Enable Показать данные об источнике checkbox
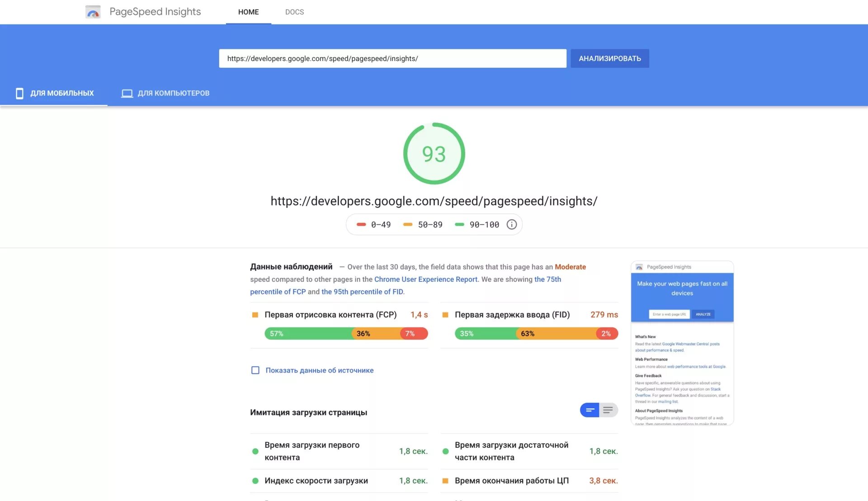 pos(255,370)
